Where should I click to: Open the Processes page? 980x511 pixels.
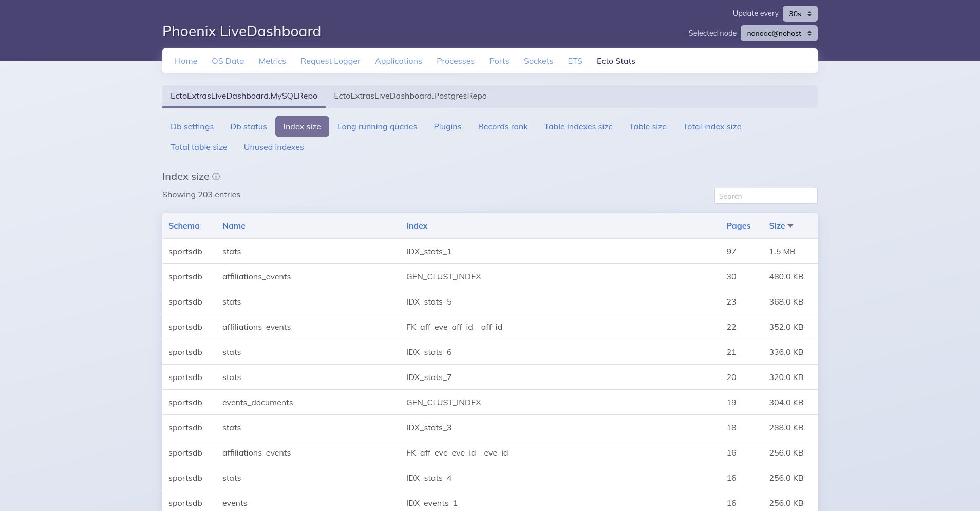[x=455, y=61]
